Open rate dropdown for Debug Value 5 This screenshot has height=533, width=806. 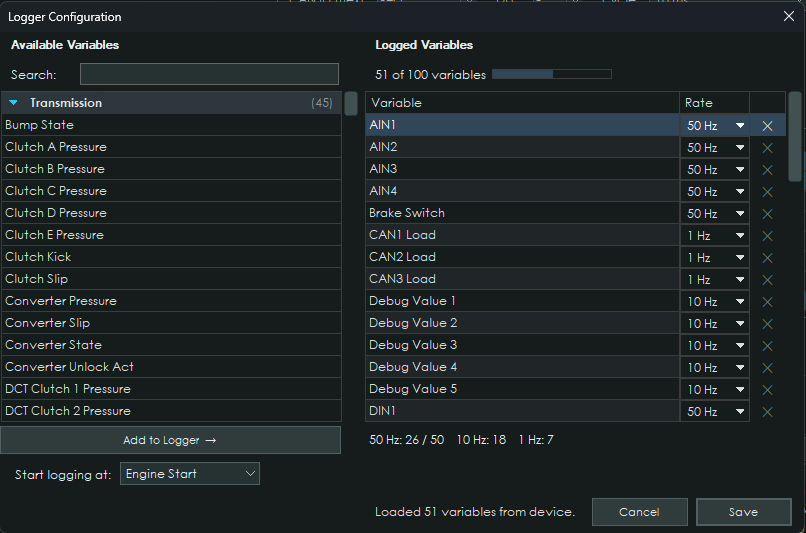715,390
